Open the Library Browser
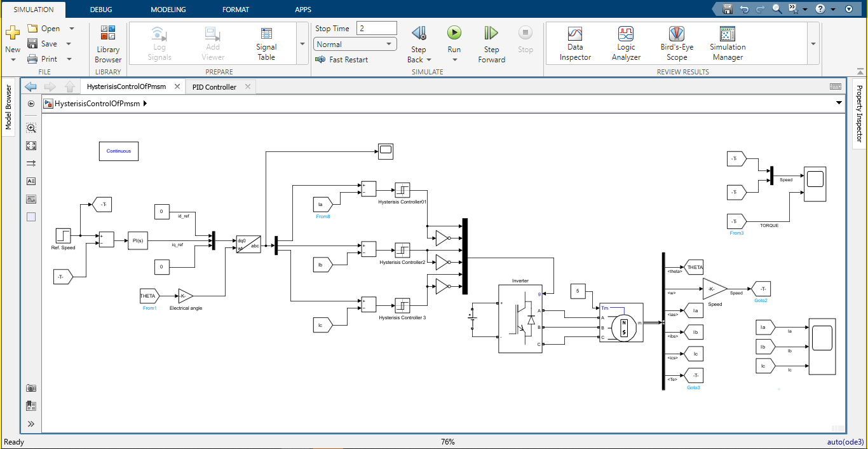The height and width of the screenshot is (449, 868). pyautogui.click(x=107, y=39)
